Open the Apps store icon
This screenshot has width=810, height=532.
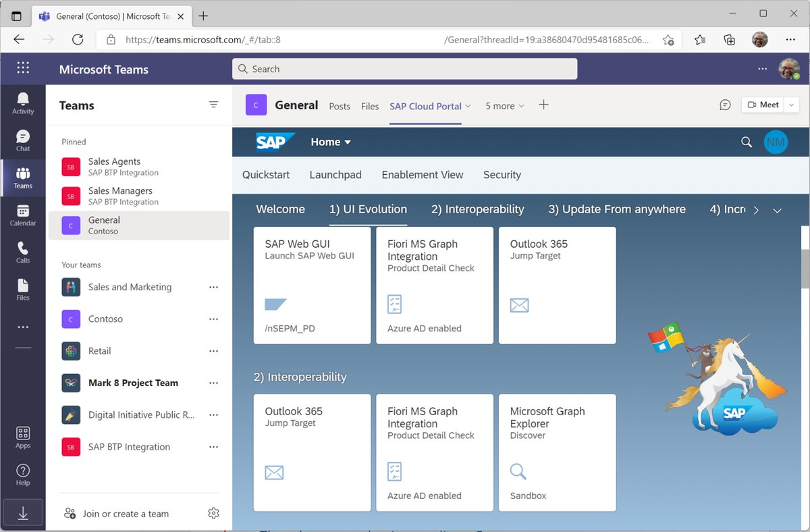coord(23,437)
